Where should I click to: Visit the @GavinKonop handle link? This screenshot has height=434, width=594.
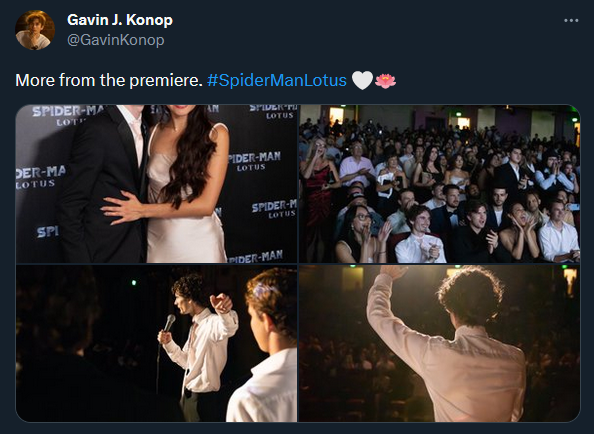click(116, 40)
